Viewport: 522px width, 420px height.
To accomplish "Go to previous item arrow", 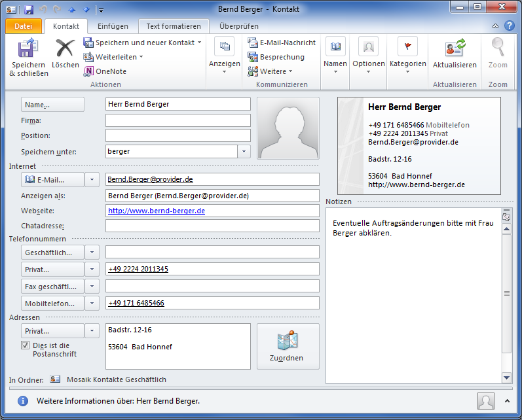I will (x=72, y=10).
